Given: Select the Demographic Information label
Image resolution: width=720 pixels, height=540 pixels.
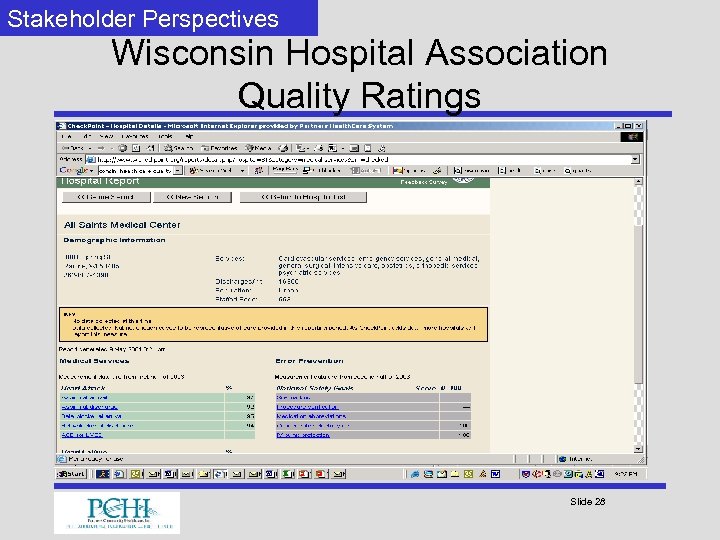Looking at the screenshot, I should tap(114, 240).
